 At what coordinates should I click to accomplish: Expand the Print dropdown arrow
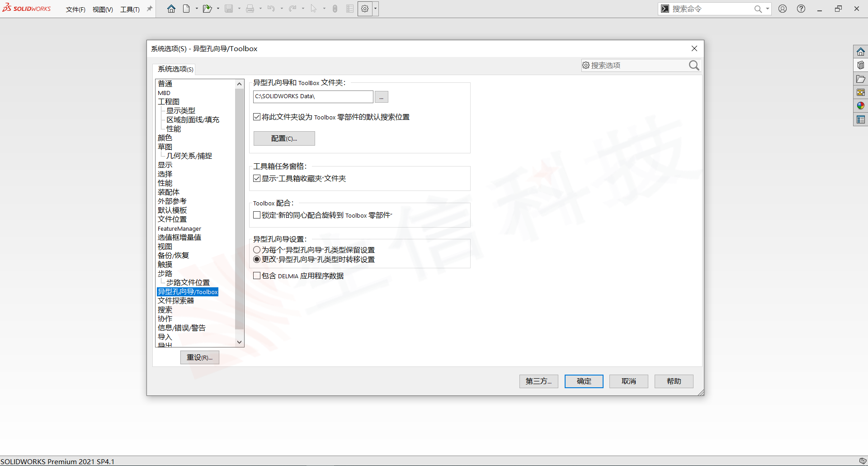point(260,9)
